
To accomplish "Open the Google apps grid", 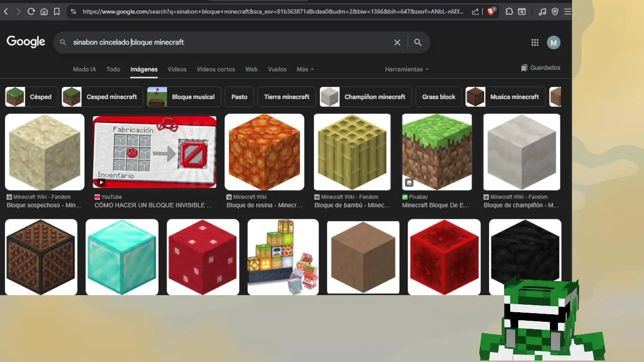I will (x=535, y=43).
